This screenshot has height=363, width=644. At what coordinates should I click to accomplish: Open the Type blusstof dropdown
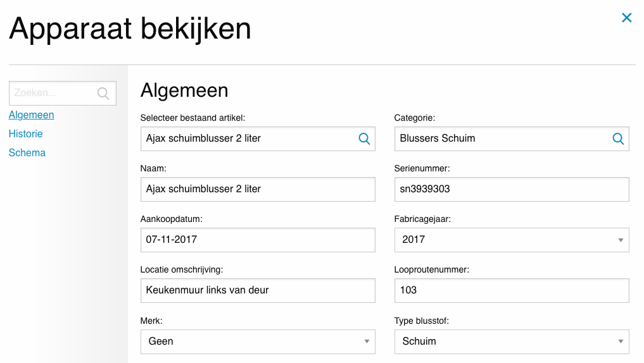point(511,341)
